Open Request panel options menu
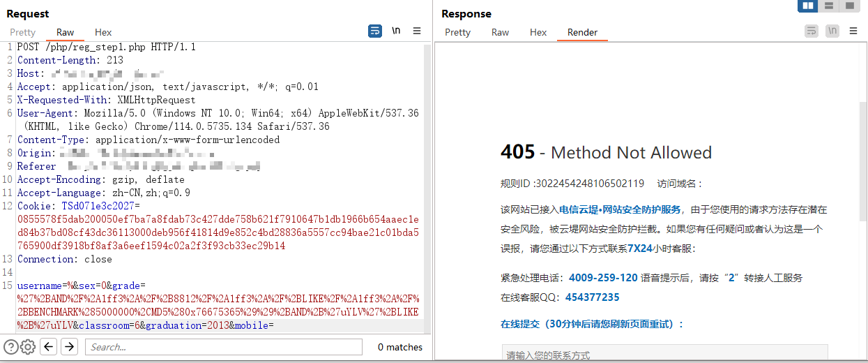 (x=417, y=31)
